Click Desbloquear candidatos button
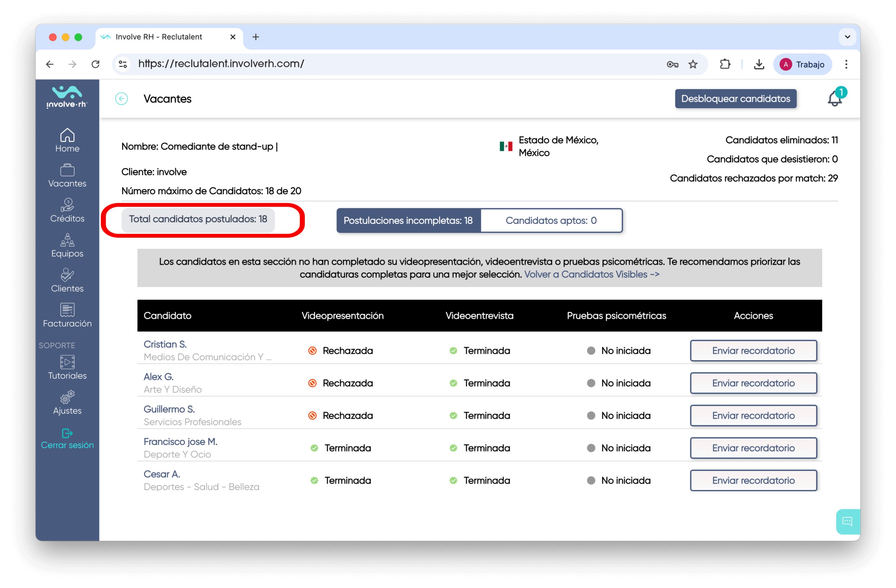896x588 pixels. (735, 99)
